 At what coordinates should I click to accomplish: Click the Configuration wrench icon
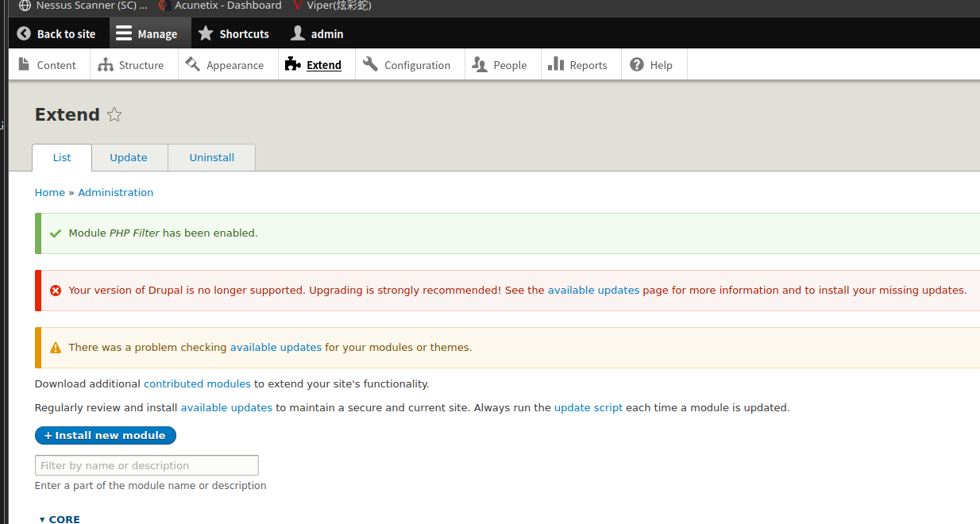370,64
